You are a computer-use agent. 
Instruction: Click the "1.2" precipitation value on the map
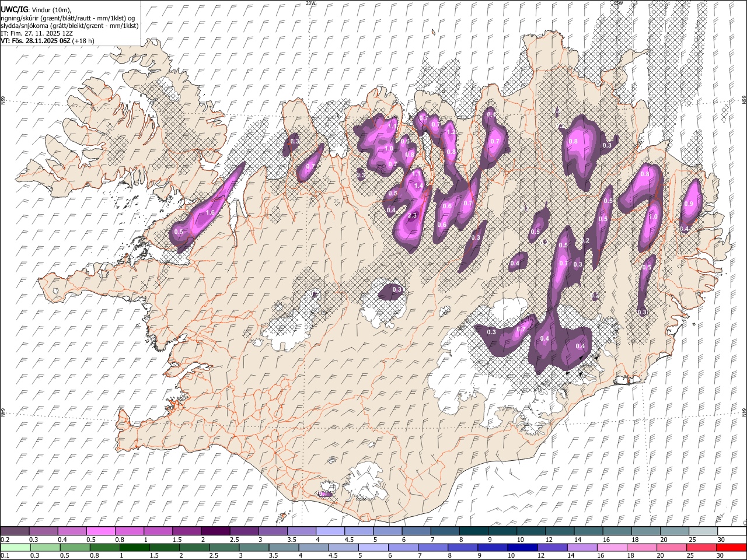coord(451,132)
